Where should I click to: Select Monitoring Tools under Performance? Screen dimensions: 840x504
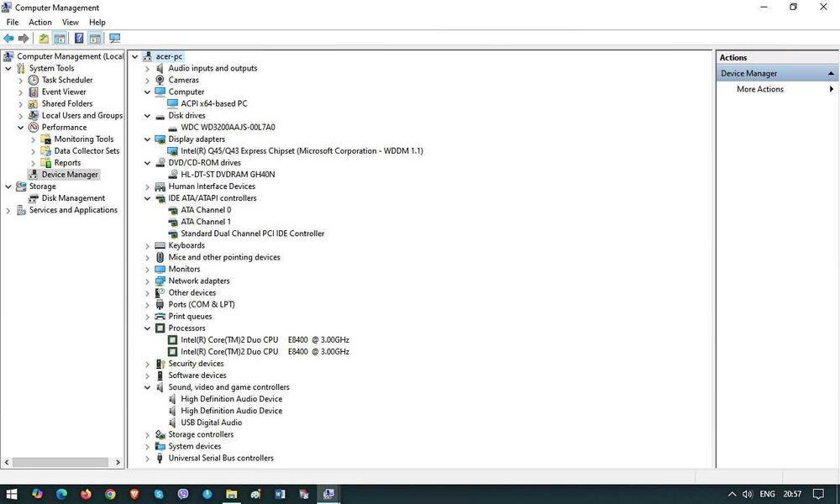click(83, 139)
